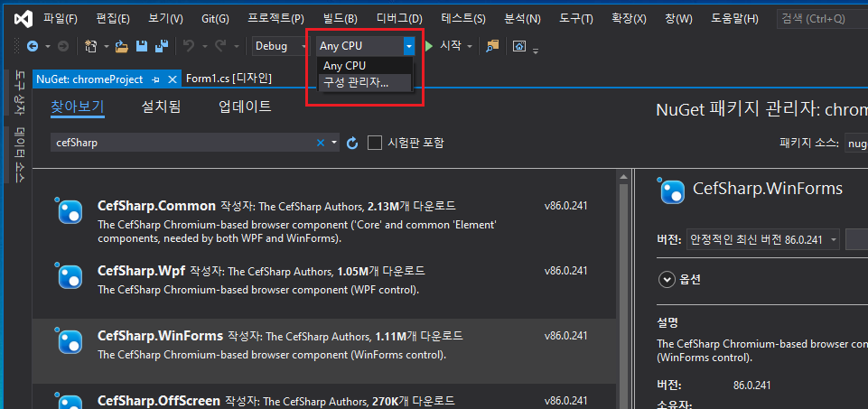The width and height of the screenshot is (868, 409).
Task: Click the green Start debugging play icon
Action: coord(428,46)
